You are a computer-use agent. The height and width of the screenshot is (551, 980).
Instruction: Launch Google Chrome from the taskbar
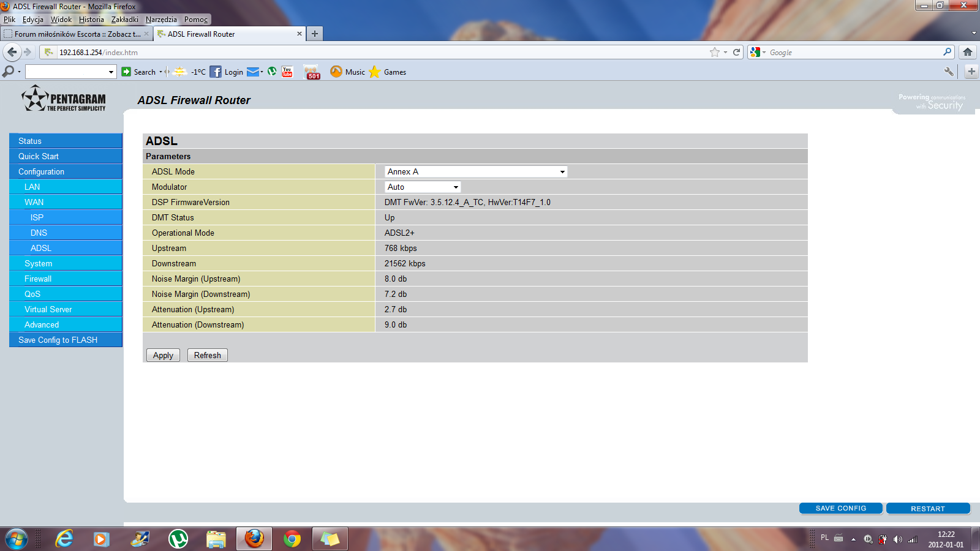(x=292, y=539)
